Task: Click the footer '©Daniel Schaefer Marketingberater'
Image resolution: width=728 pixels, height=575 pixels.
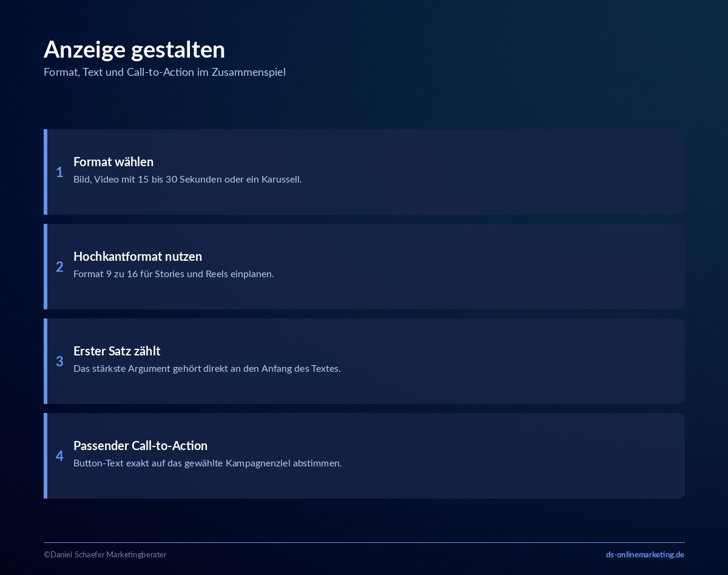Action: [105, 555]
